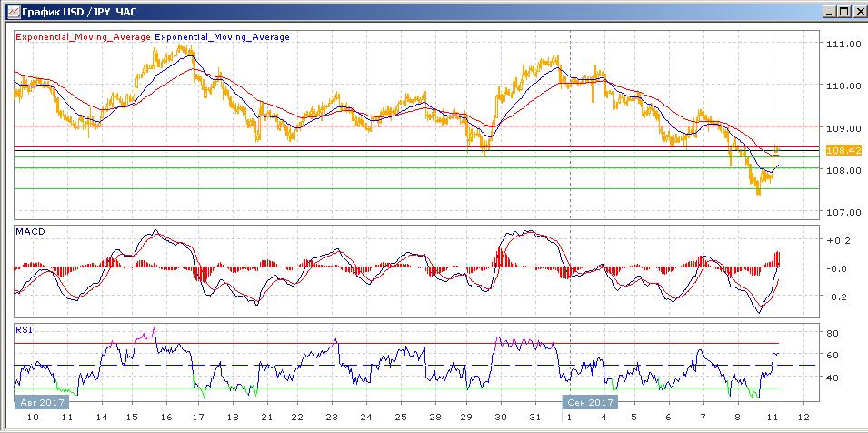Viewport: 868px width, 433px height.
Task: Click the date label 15 on time axis
Action: [x=132, y=417]
